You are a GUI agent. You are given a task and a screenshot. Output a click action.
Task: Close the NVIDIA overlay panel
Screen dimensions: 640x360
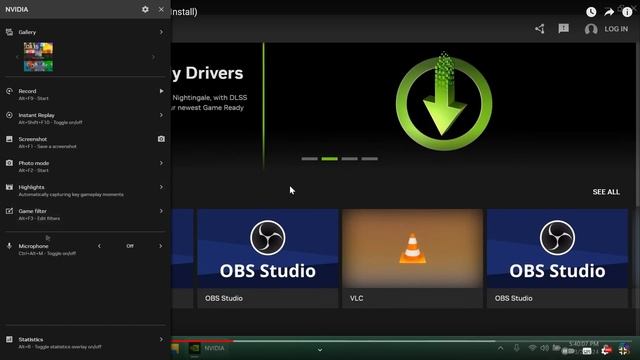pyautogui.click(x=161, y=9)
